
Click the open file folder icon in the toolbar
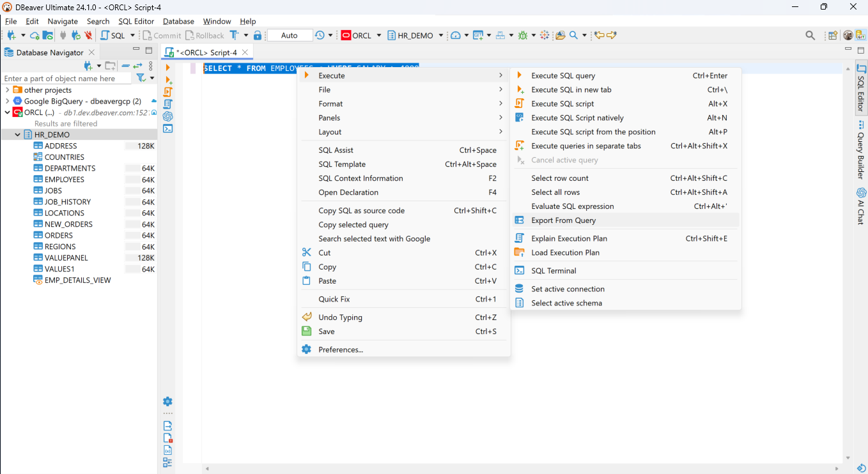pyautogui.click(x=560, y=35)
